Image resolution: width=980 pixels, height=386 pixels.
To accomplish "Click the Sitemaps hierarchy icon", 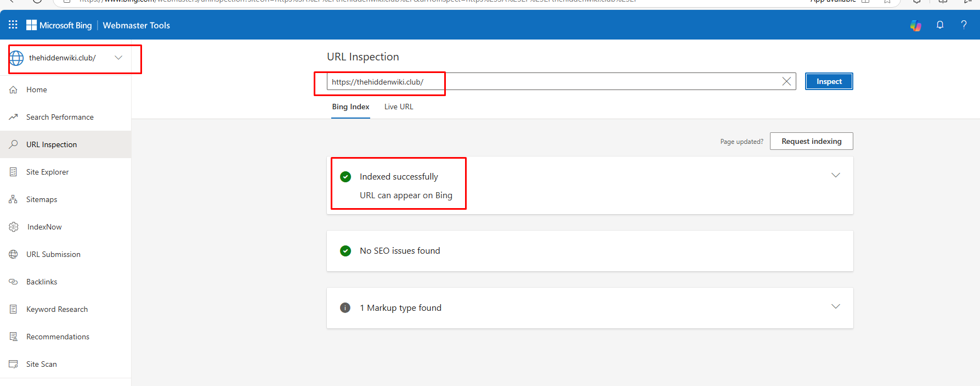I will coord(13,199).
